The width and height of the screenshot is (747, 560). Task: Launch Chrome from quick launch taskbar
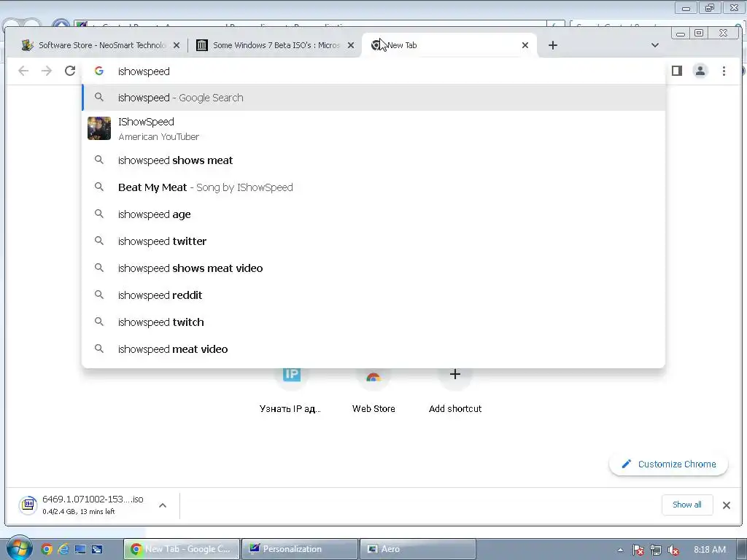click(46, 550)
